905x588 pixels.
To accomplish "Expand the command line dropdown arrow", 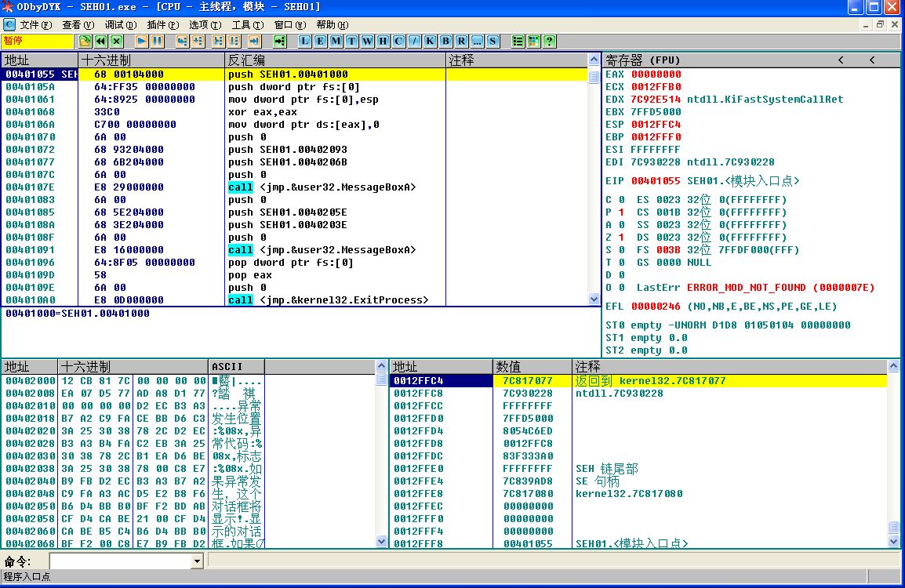I will [197, 561].
